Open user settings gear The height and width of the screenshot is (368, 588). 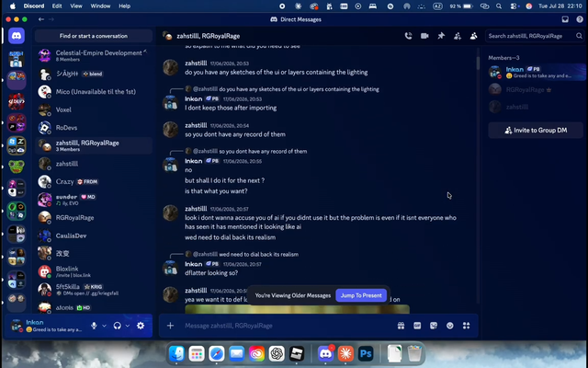coord(141,326)
